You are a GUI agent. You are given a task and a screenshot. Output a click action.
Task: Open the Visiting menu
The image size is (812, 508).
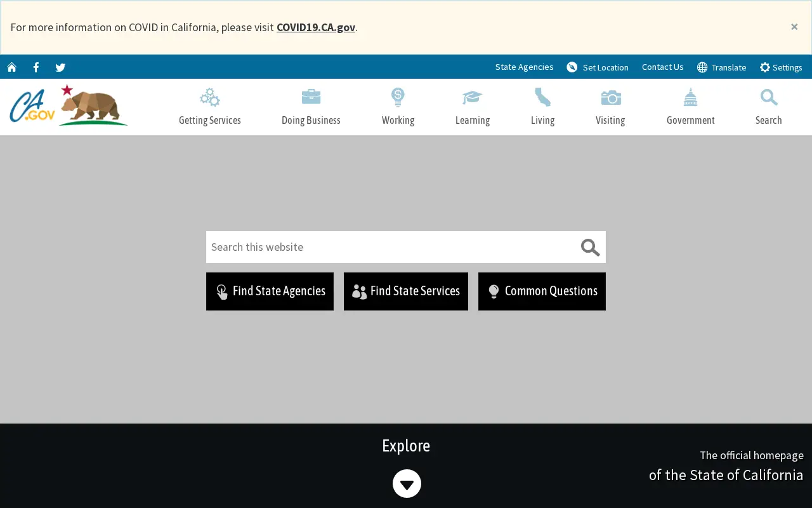(x=610, y=107)
